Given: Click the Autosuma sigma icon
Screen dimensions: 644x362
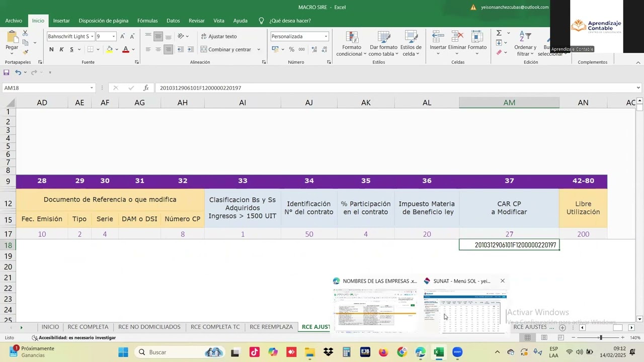Looking at the screenshot, I should pyautogui.click(x=499, y=33).
